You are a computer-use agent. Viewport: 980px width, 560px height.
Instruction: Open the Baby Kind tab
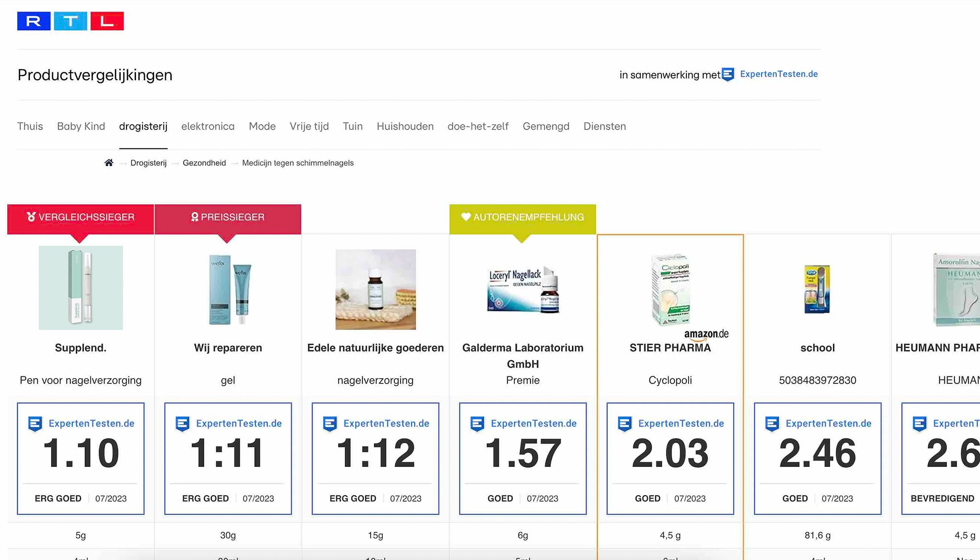coord(81,126)
